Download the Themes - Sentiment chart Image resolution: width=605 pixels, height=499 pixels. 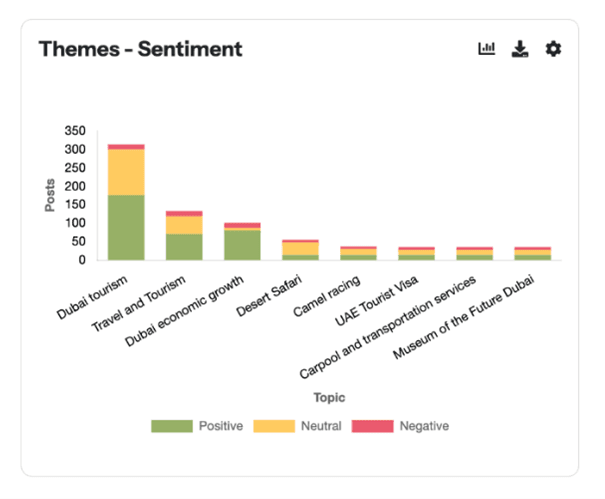(x=519, y=48)
